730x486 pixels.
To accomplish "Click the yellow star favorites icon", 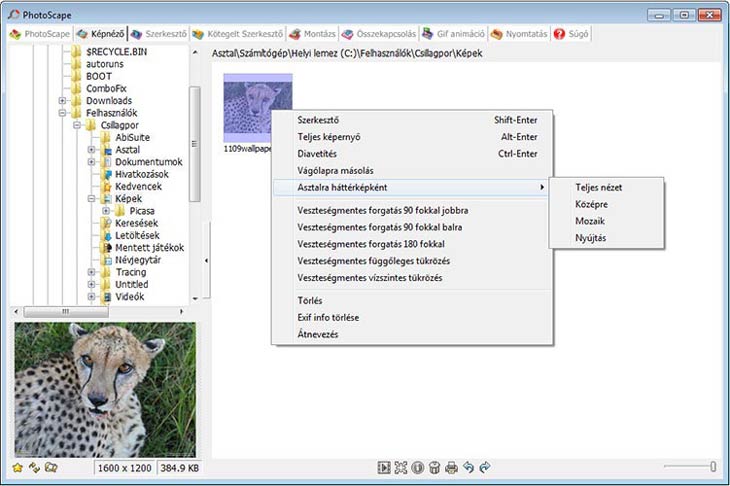I will coord(17,467).
